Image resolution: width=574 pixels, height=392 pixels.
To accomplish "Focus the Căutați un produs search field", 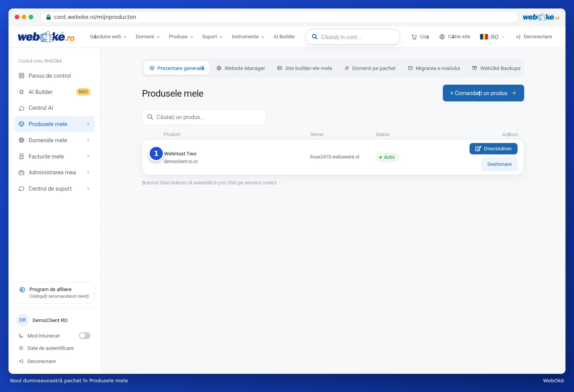I will point(204,117).
